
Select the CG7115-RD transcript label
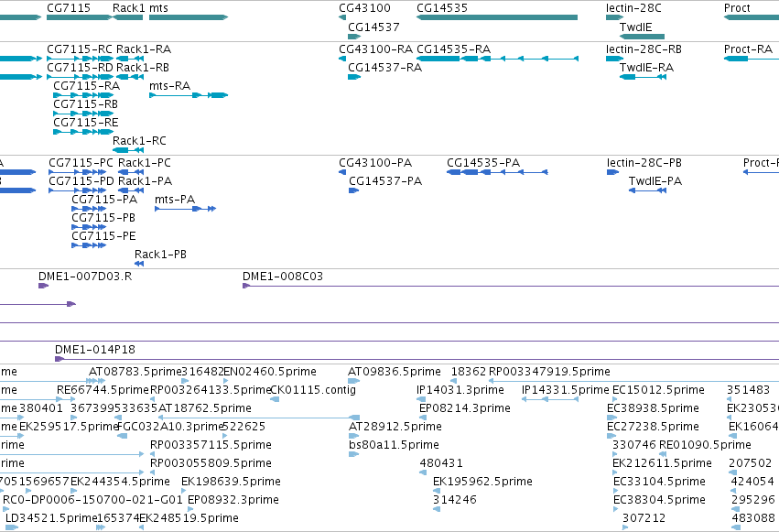80,68
